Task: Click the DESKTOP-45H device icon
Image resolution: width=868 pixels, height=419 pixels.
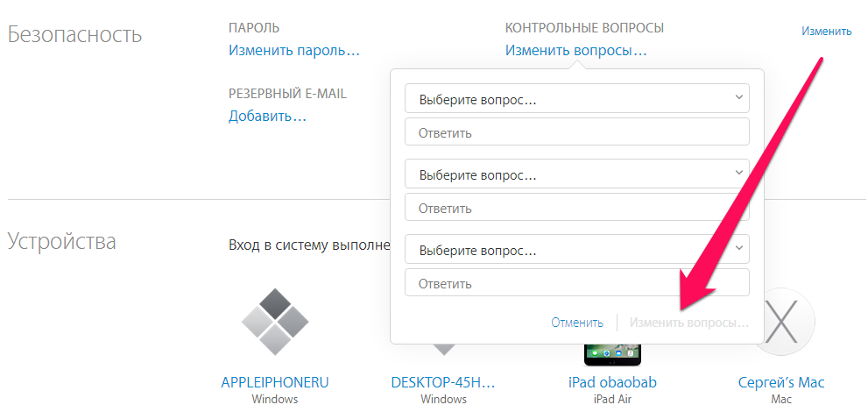Action: pyautogui.click(x=443, y=350)
